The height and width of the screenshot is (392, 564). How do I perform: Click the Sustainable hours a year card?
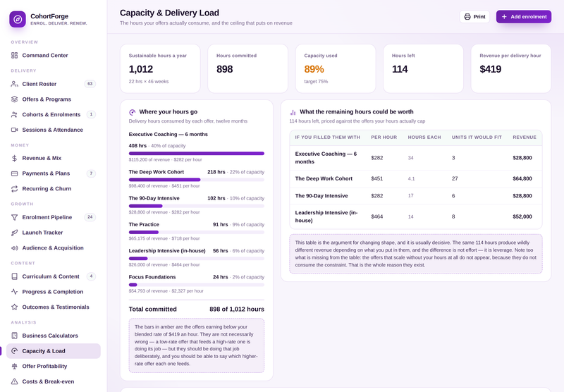160,68
